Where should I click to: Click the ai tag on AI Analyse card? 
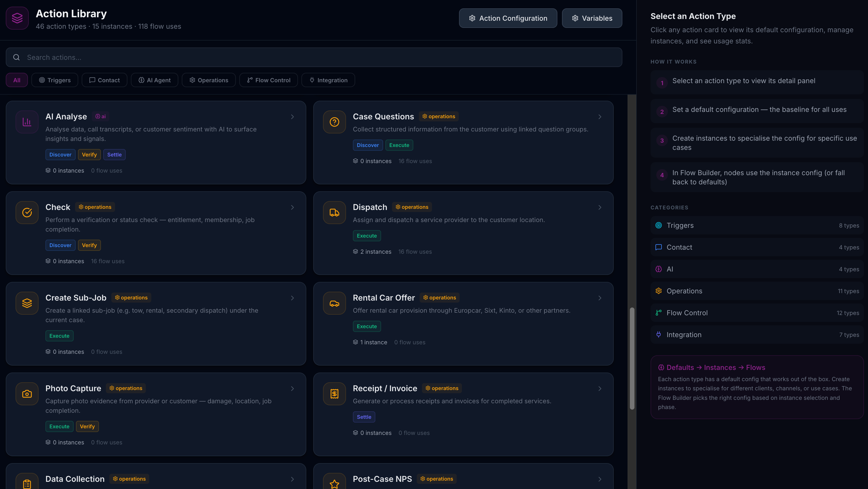100,116
